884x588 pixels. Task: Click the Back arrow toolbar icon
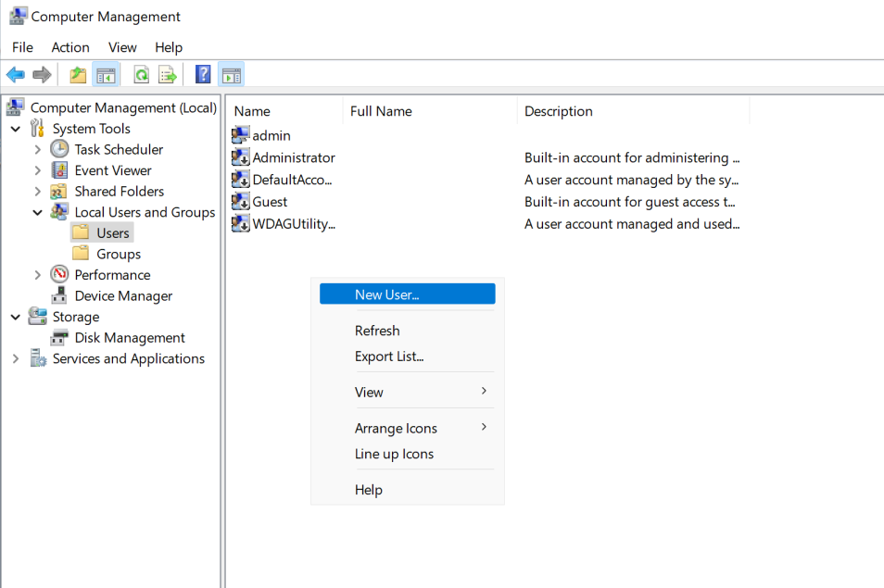click(x=15, y=74)
